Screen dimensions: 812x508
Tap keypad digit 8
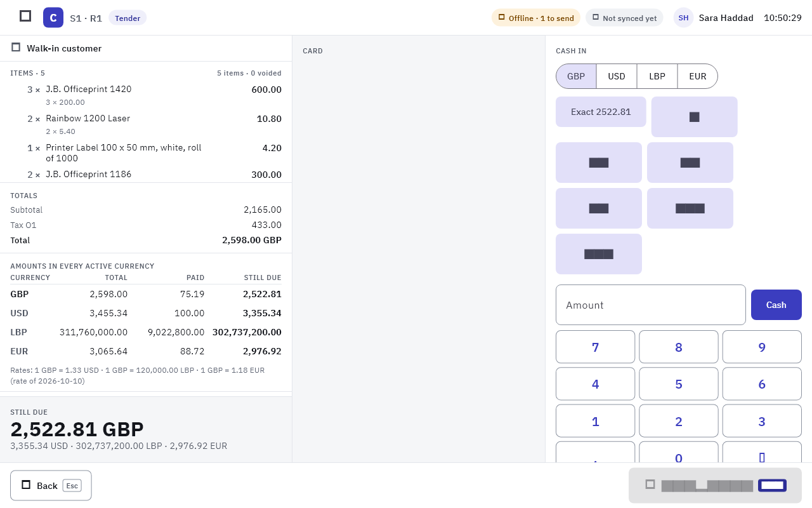pos(679,347)
